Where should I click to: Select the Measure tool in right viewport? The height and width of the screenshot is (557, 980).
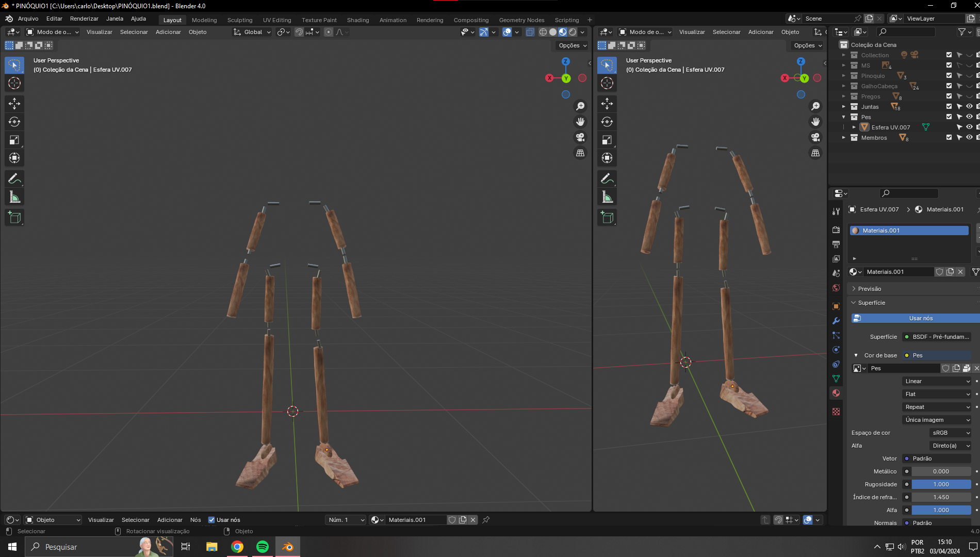click(607, 196)
